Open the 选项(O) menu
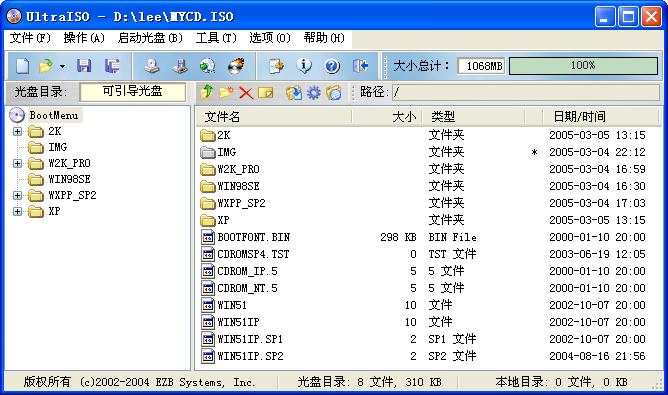The width and height of the screenshot is (668, 395). pyautogui.click(x=270, y=38)
